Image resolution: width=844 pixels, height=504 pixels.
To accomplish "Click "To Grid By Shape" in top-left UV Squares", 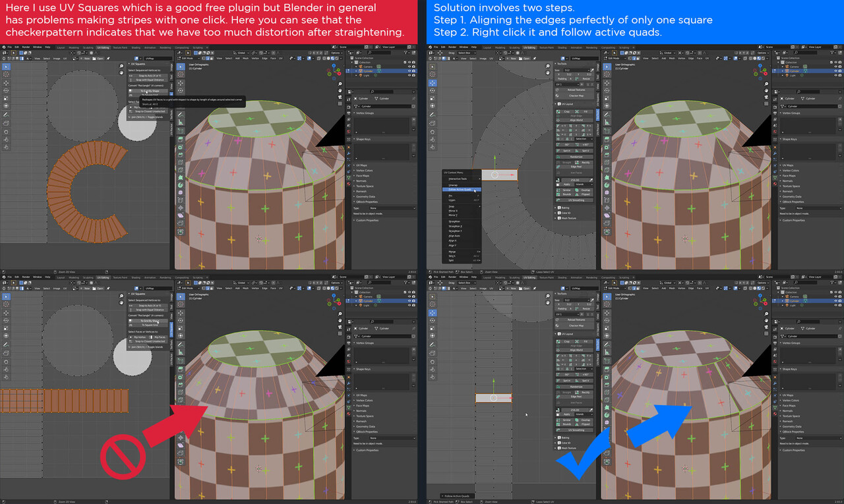I will (150, 91).
